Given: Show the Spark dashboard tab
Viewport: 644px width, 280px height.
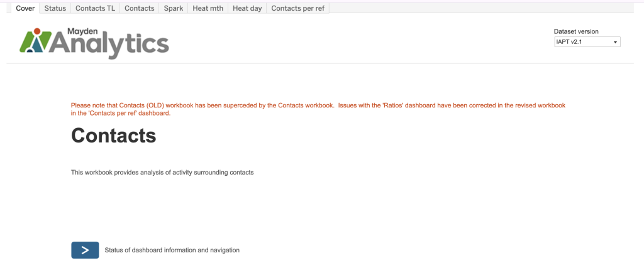Looking at the screenshot, I should [x=173, y=8].
